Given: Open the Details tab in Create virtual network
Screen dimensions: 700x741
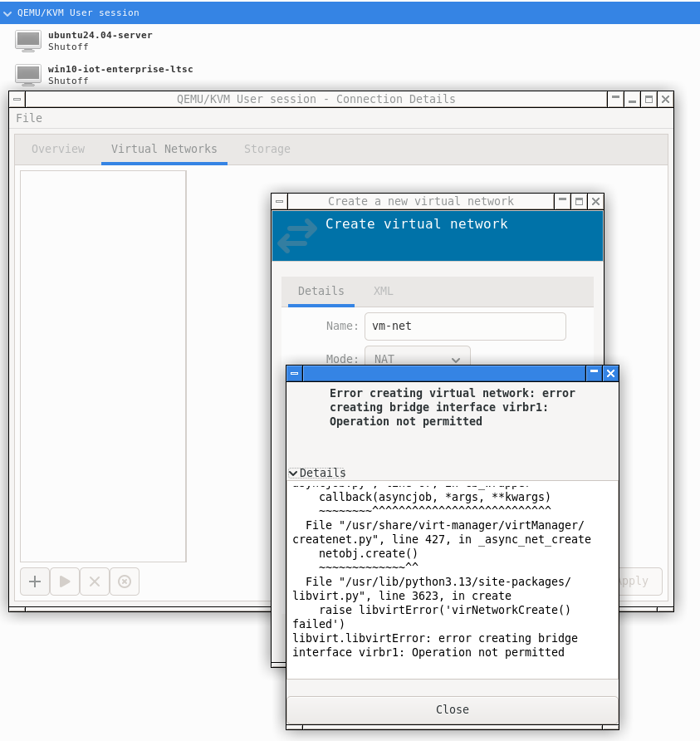Looking at the screenshot, I should pyautogui.click(x=321, y=291).
